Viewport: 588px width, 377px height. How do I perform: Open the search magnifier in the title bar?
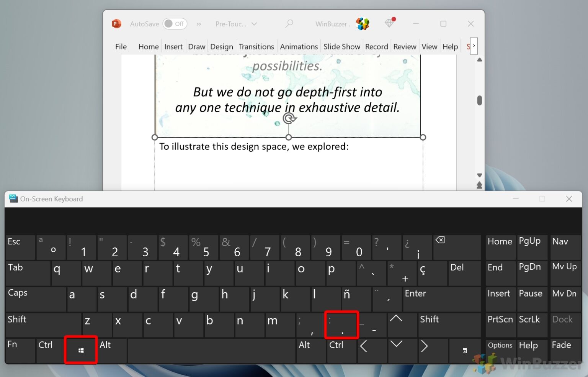click(x=289, y=24)
